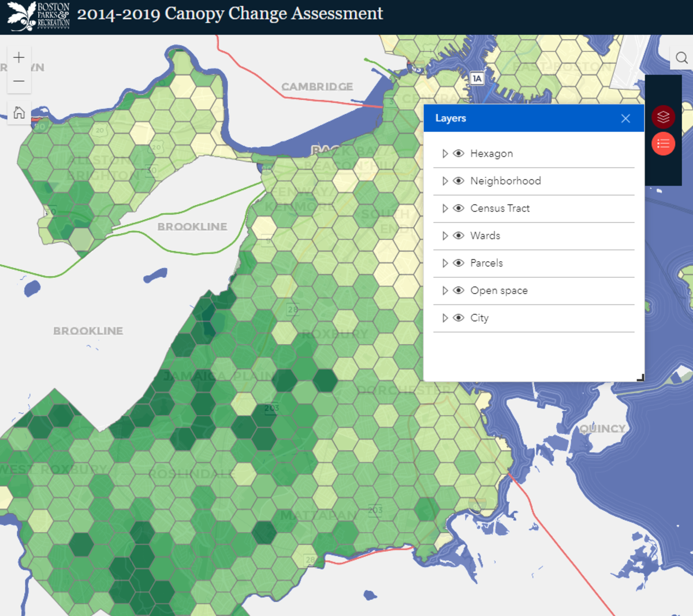Open the Legend widget icon on the sidebar
Screen dimensions: 693x616
point(663,143)
